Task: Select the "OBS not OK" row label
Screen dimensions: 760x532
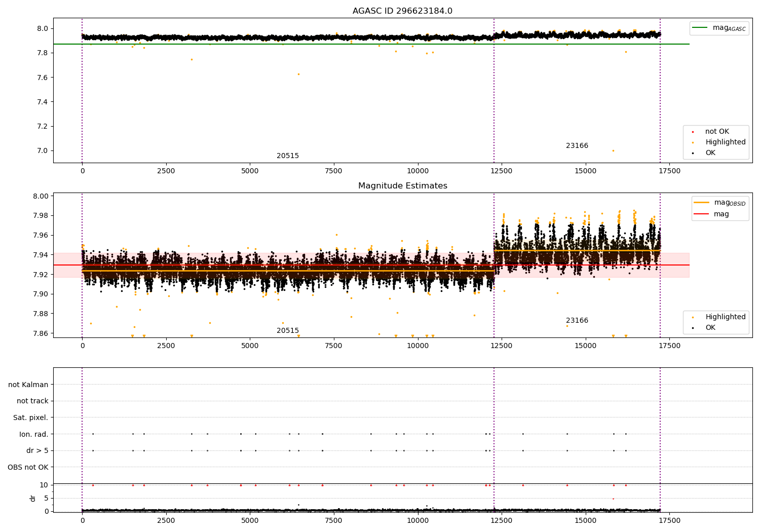Action: (x=28, y=467)
